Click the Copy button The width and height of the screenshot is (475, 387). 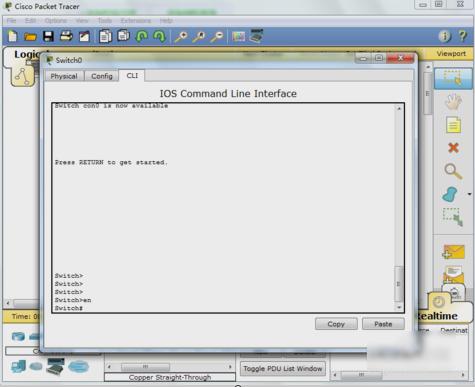point(336,324)
